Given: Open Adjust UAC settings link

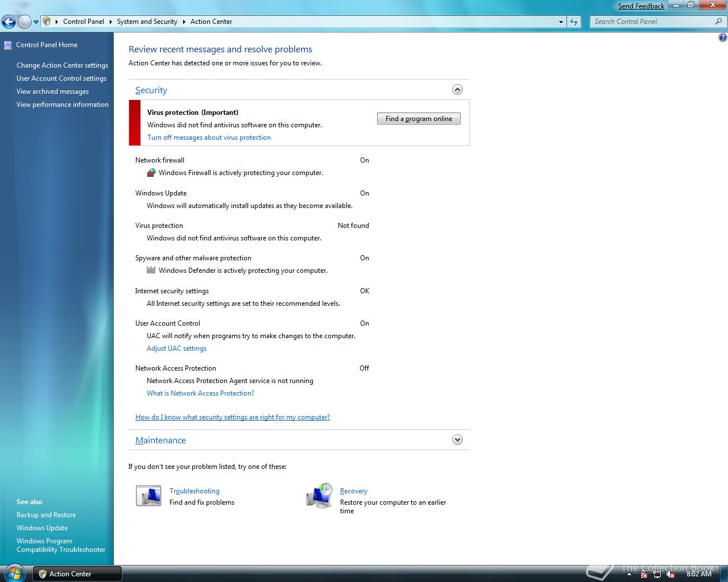Looking at the screenshot, I should point(176,348).
